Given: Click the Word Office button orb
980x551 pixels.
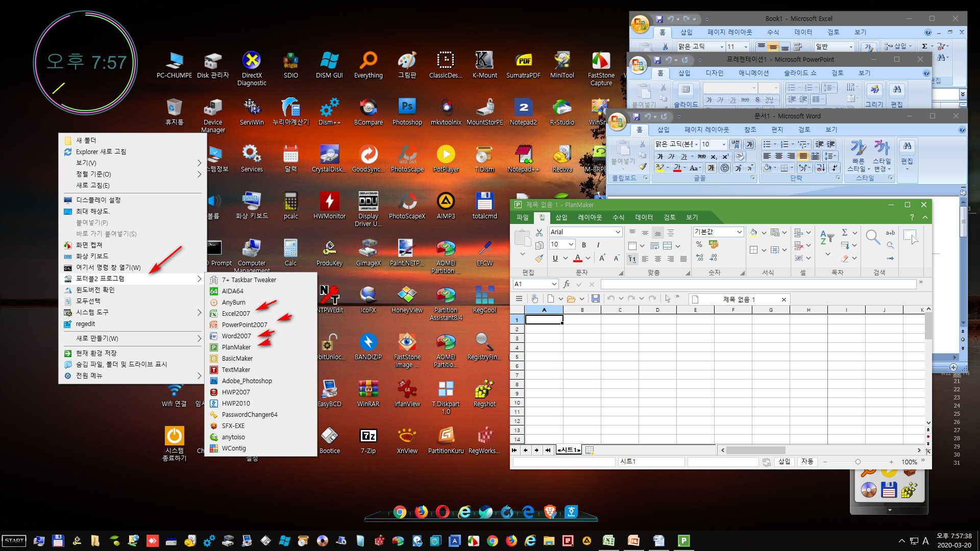Looking at the screenshot, I should (617, 121).
